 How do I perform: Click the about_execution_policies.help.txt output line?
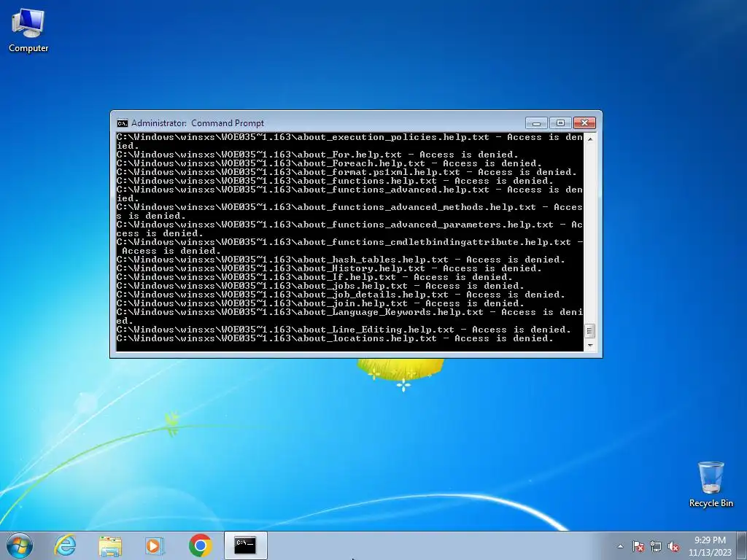pyautogui.click(x=349, y=141)
